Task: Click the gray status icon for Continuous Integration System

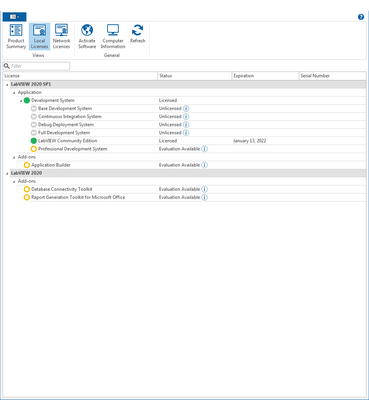Action: (x=34, y=116)
